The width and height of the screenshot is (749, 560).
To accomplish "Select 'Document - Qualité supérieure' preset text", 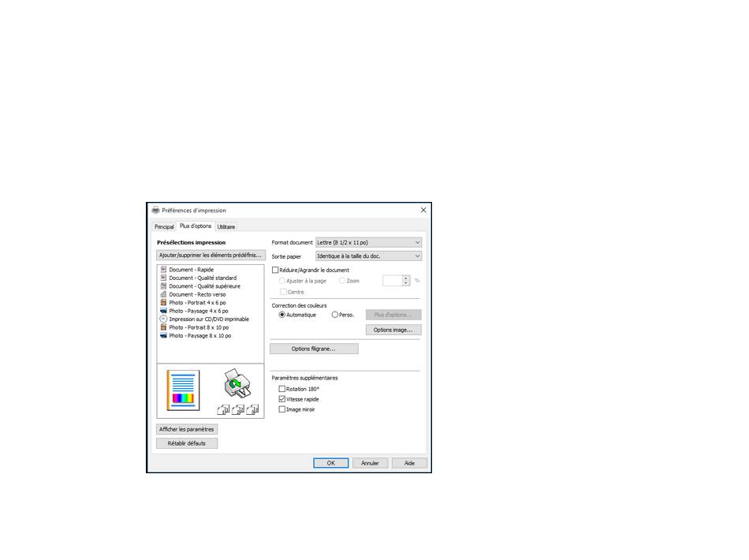I will pos(204,286).
